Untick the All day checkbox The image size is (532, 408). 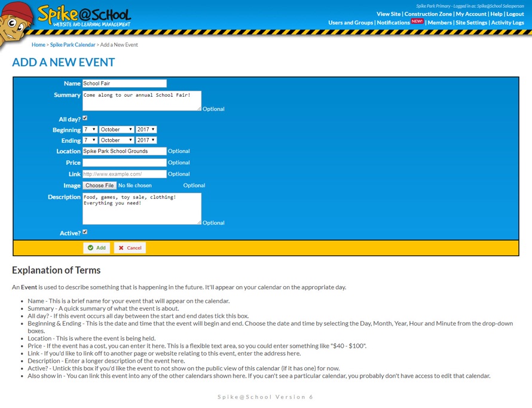pos(85,118)
